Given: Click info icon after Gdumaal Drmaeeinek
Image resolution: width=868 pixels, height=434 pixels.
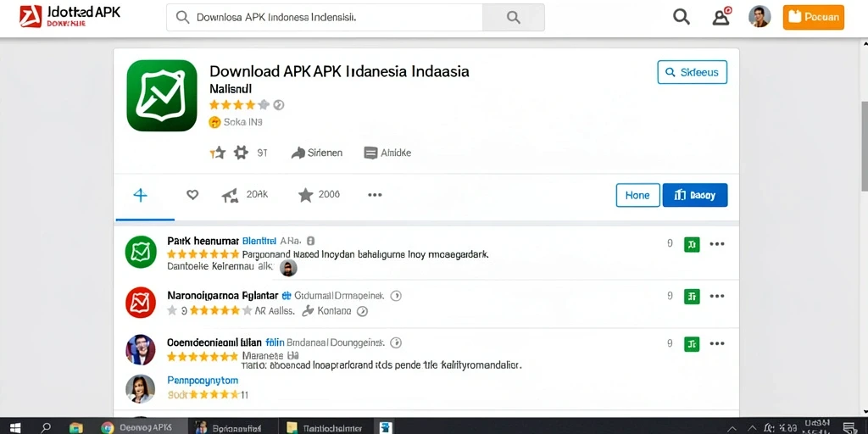Looking at the screenshot, I should point(396,296).
